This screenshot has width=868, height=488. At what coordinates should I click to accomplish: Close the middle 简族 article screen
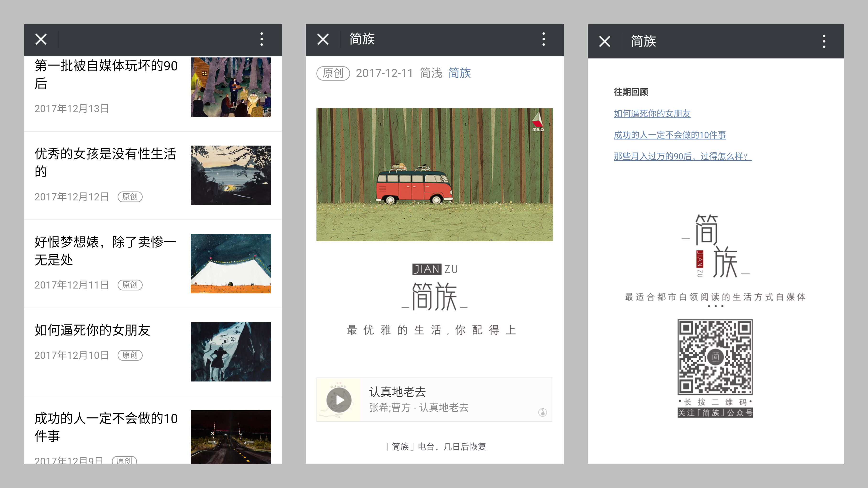tap(323, 39)
